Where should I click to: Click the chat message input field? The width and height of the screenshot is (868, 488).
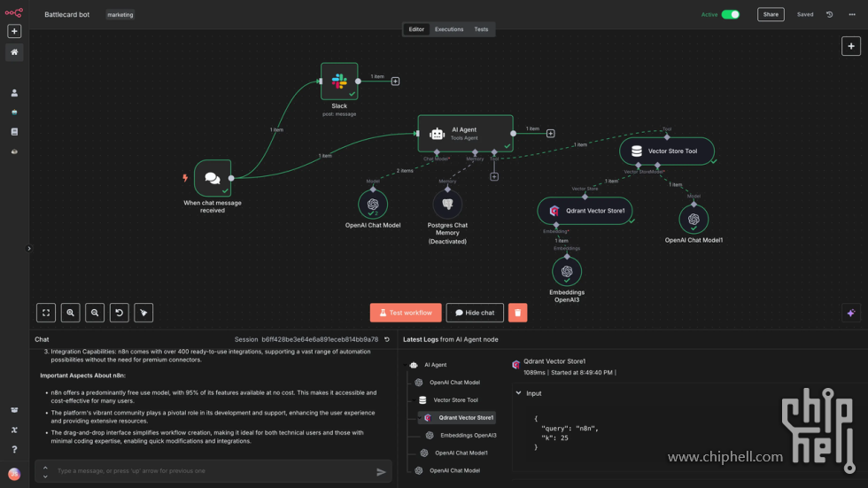pyautogui.click(x=213, y=471)
